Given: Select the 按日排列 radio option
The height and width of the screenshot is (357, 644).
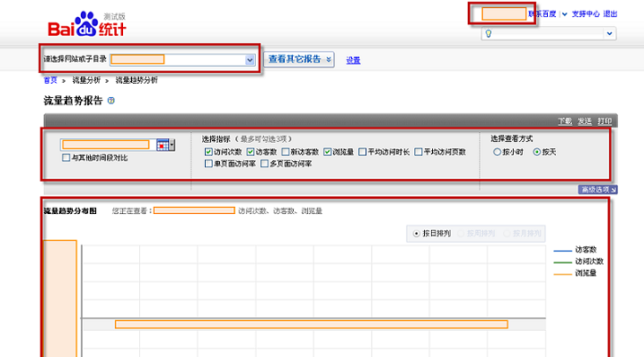Looking at the screenshot, I should (x=416, y=233).
